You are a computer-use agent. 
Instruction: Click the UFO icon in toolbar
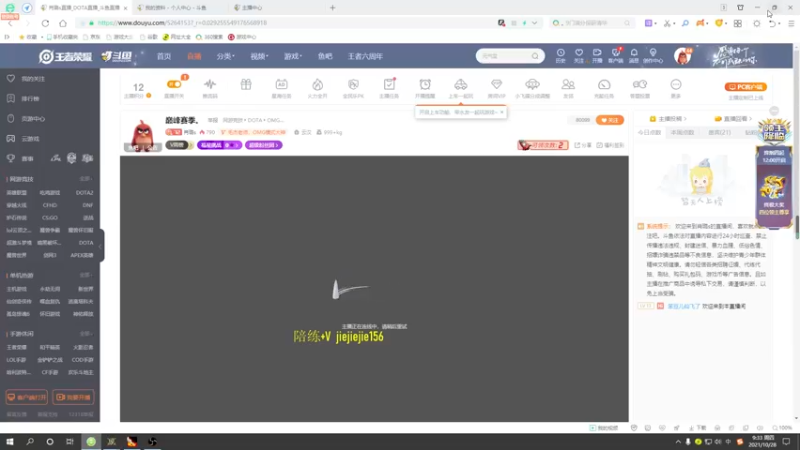(x=532, y=84)
